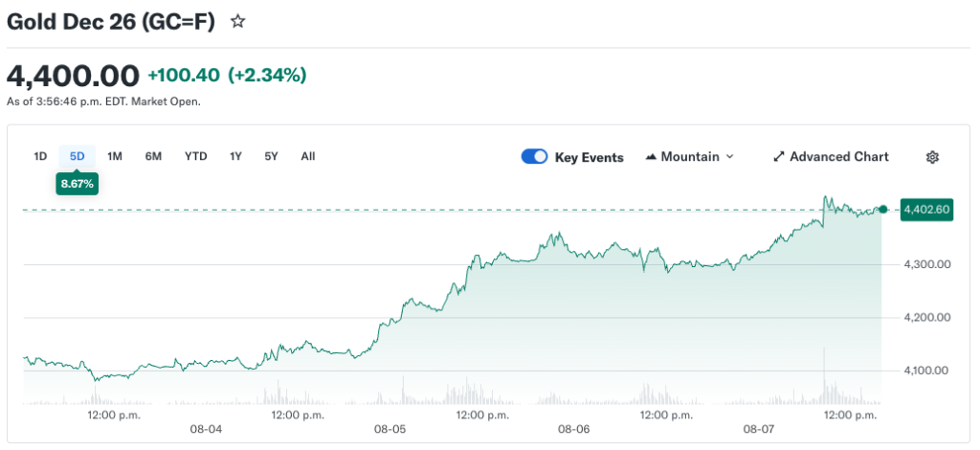The width and height of the screenshot is (980, 450).
Task: Click the 8.67% range change badge
Action: tap(77, 185)
